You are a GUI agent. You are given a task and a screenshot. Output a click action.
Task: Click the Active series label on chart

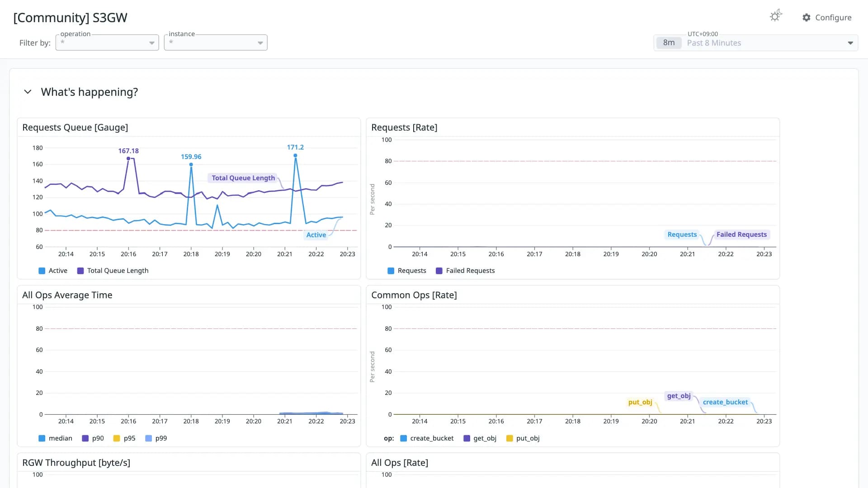point(316,235)
